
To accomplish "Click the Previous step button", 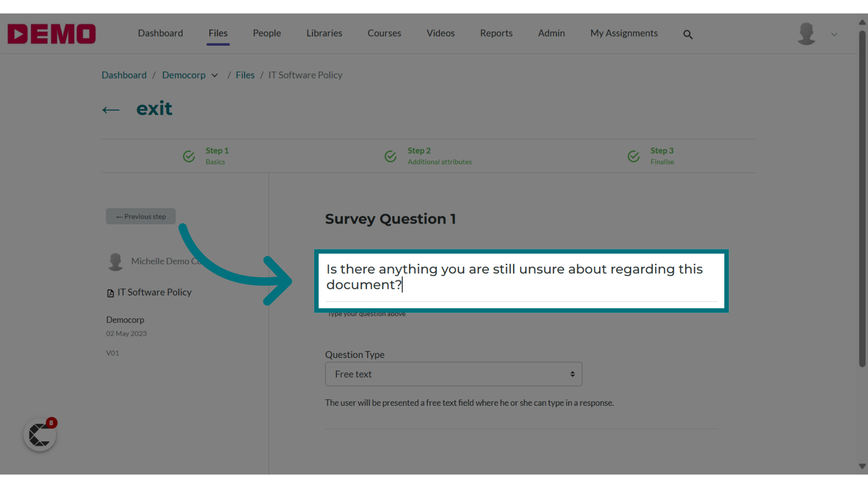I will [141, 216].
